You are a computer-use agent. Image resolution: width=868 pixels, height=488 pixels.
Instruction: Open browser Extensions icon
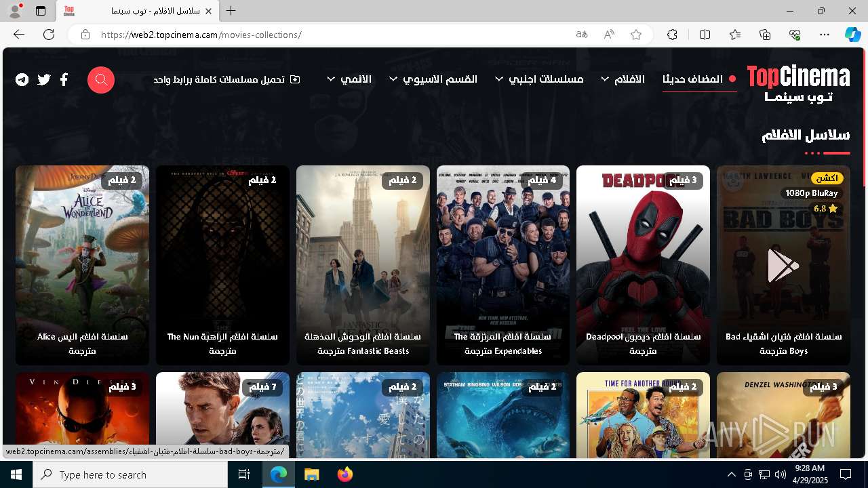672,35
